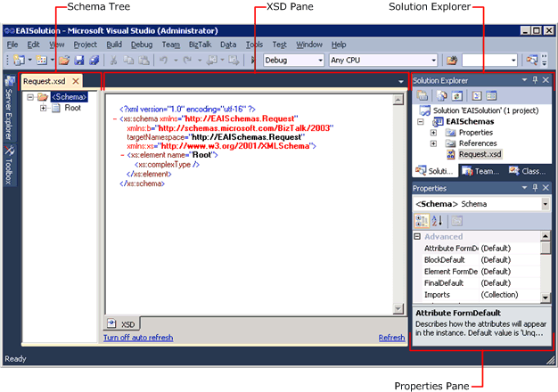
Task: Expand the Properties folder in Solution Explorer
Action: click(433, 133)
